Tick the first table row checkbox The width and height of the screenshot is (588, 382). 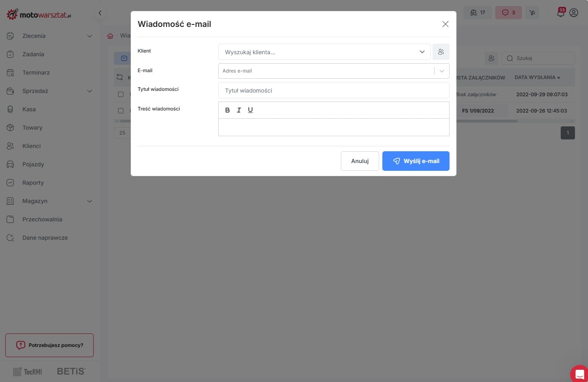click(x=121, y=94)
